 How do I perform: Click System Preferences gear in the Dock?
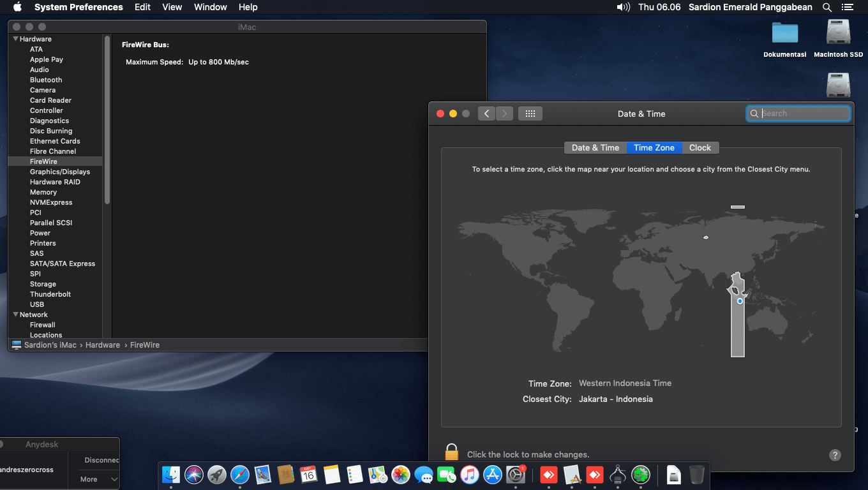(516, 474)
